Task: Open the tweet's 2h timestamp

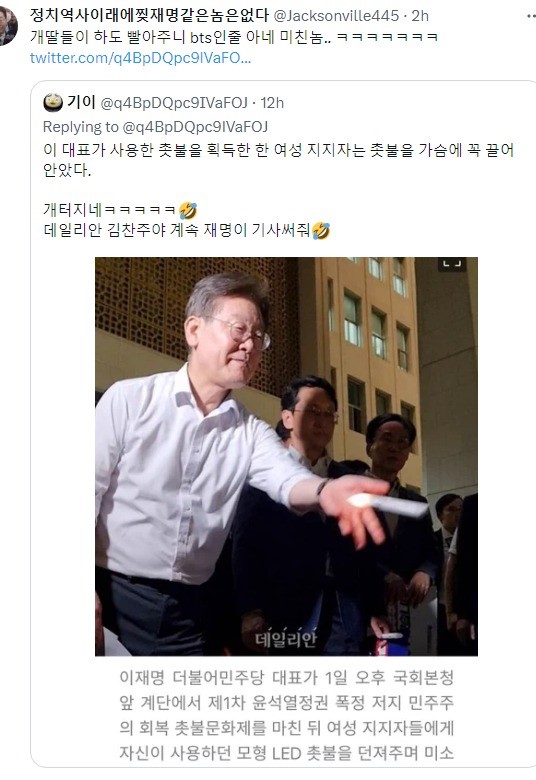Action: [x=420, y=16]
